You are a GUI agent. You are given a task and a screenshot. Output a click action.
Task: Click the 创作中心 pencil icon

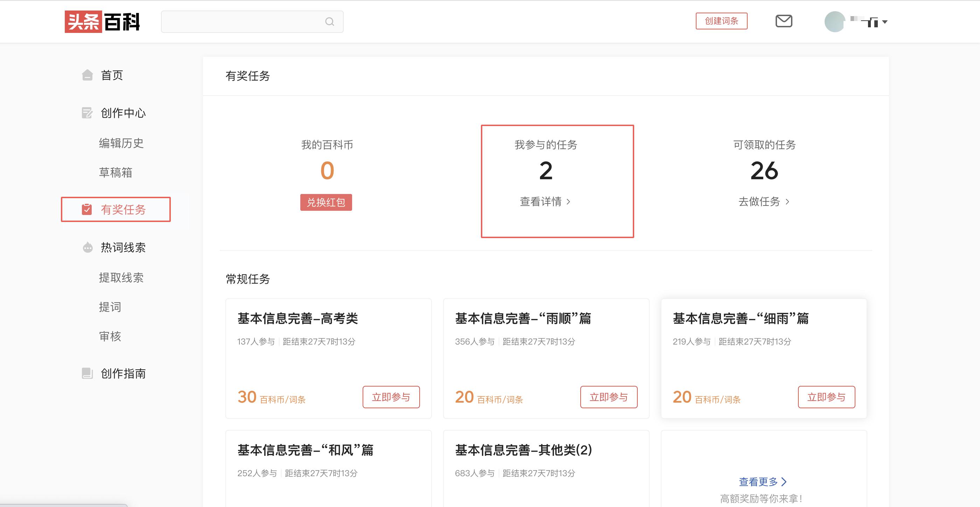click(87, 113)
